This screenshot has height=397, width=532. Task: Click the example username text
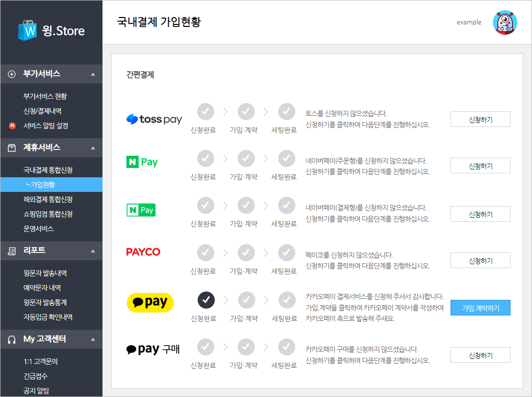[x=469, y=22]
